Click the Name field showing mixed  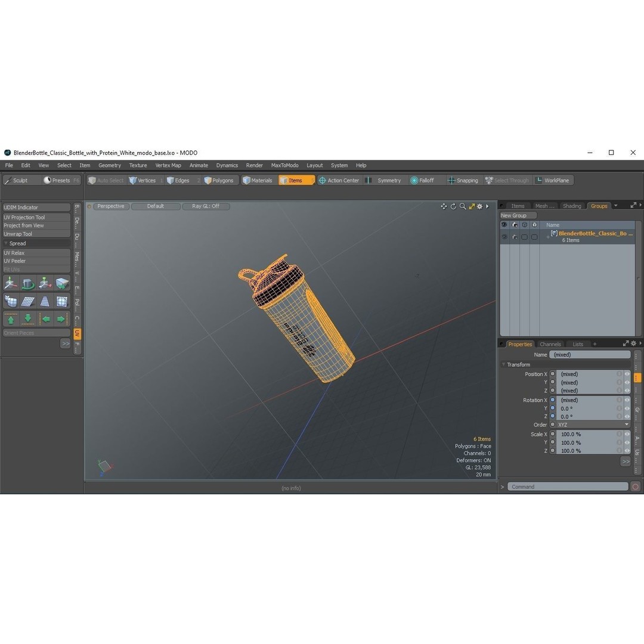pyautogui.click(x=590, y=354)
